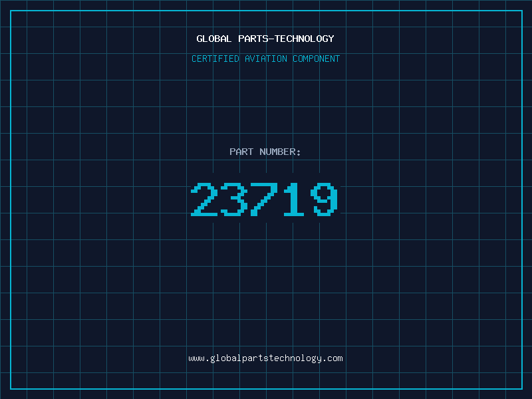
Task: Click the GLOBAL PARTS-TECHNOLOGY heading
Action: coord(265,39)
